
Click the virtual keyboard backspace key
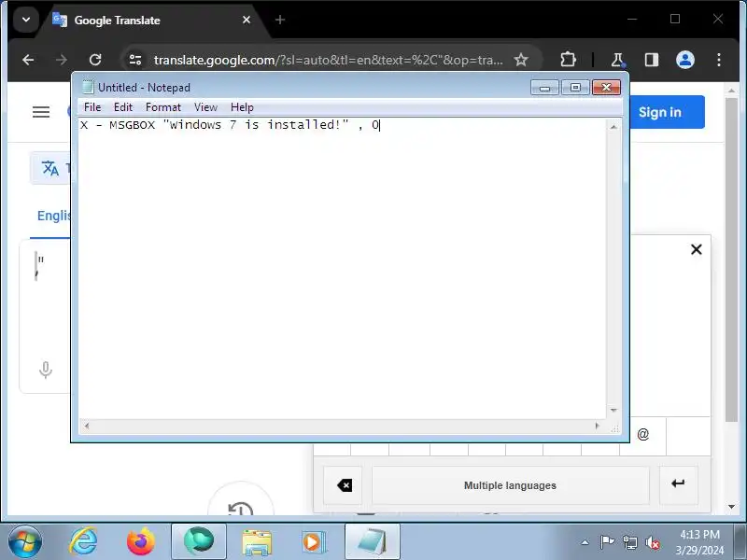(344, 485)
